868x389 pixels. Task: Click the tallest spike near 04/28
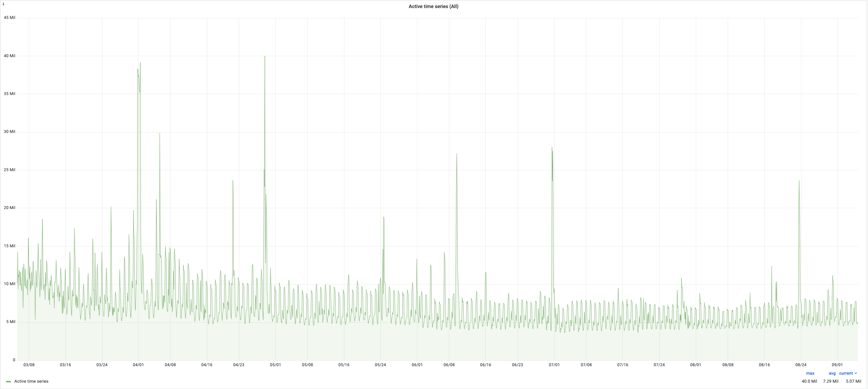pyautogui.click(x=264, y=56)
